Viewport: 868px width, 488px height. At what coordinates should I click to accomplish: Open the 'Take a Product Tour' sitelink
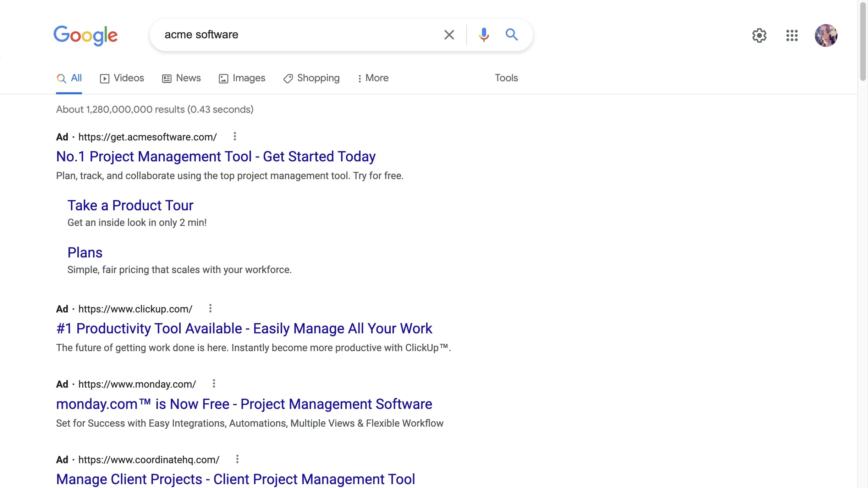pos(130,205)
